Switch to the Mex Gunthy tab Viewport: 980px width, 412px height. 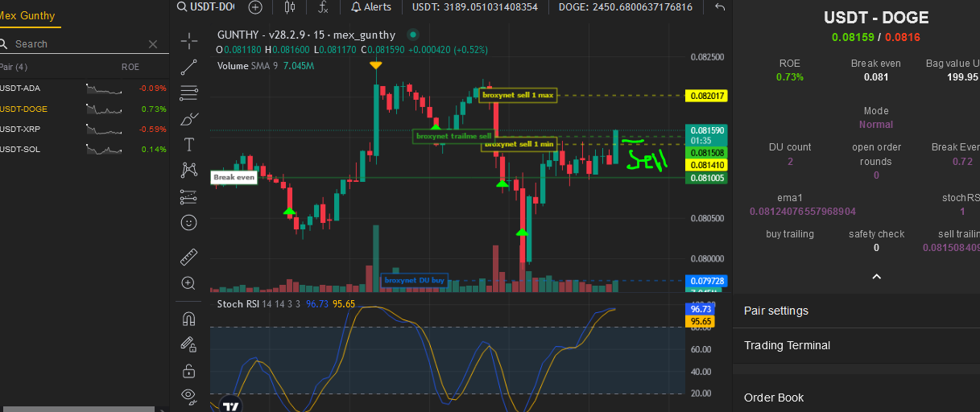28,15
